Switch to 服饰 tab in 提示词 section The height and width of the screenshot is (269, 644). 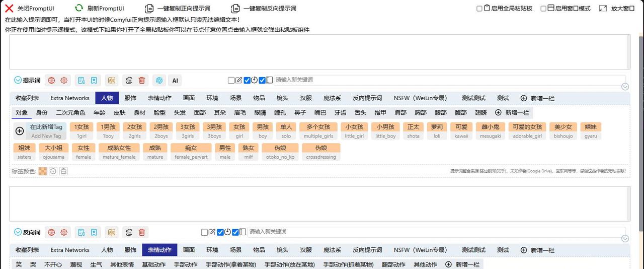130,98
